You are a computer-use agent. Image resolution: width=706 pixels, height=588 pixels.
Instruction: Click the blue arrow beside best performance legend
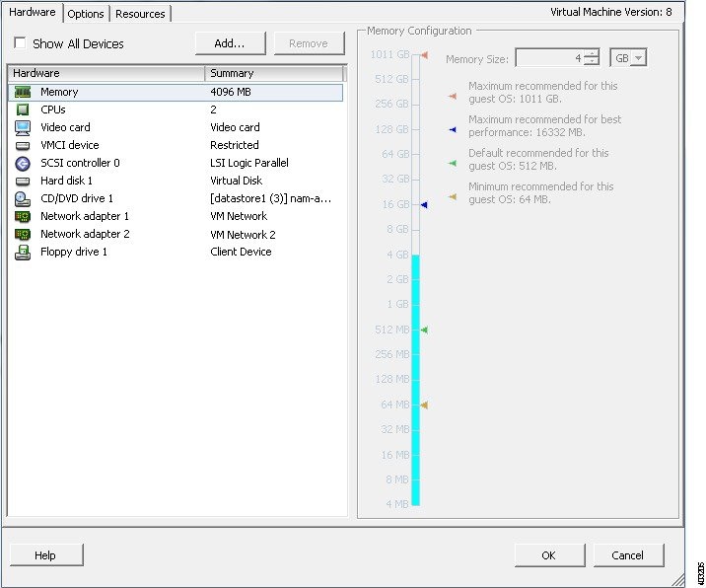[x=453, y=130]
